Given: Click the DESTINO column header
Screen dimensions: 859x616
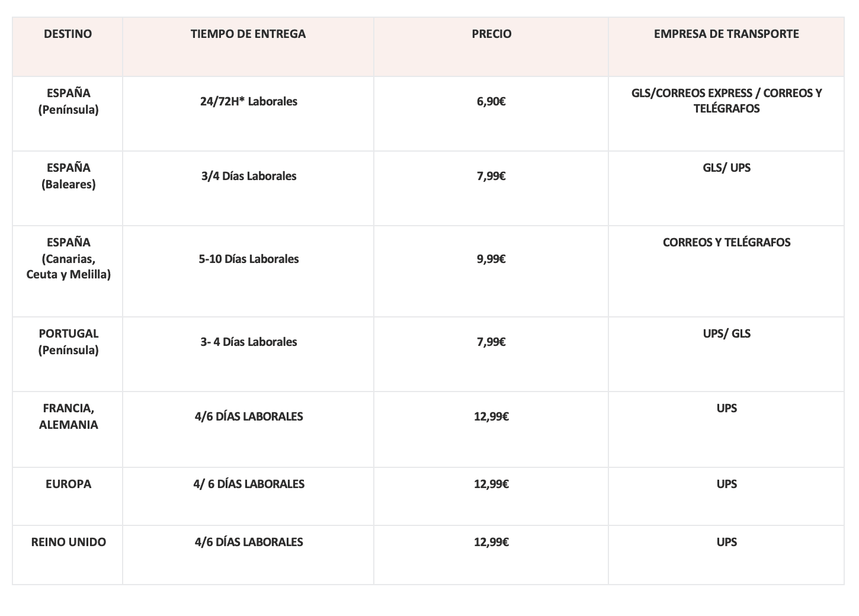Looking at the screenshot, I should [x=68, y=47].
